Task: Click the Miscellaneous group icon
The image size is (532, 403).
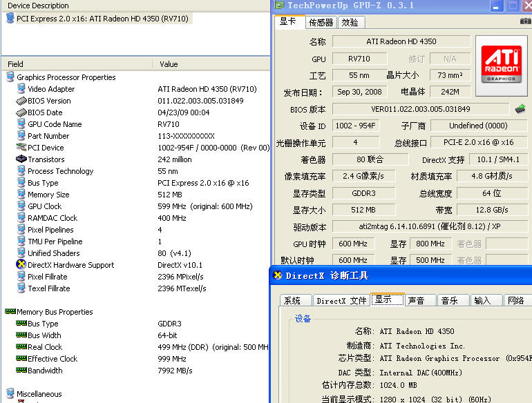Action: 10,393
